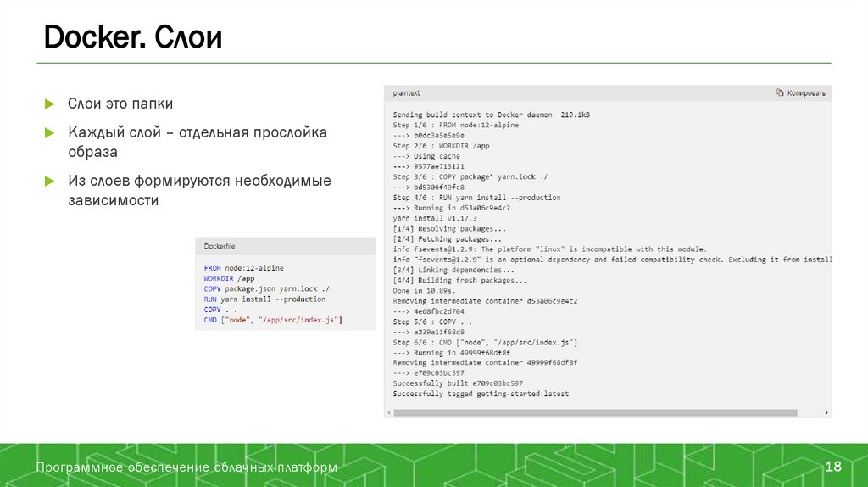
Task: Click the 'Step 2/6 : WORKDIR /app' line
Action: (x=441, y=146)
